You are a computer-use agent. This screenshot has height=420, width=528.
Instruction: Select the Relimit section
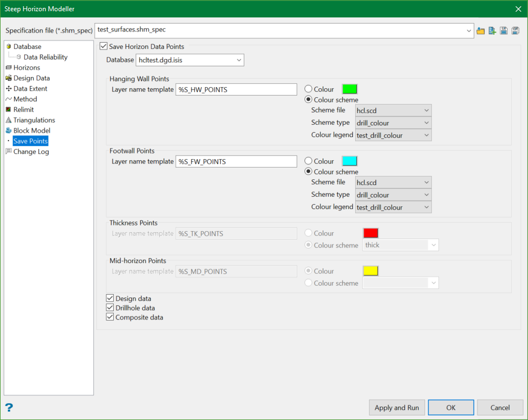[24, 110]
